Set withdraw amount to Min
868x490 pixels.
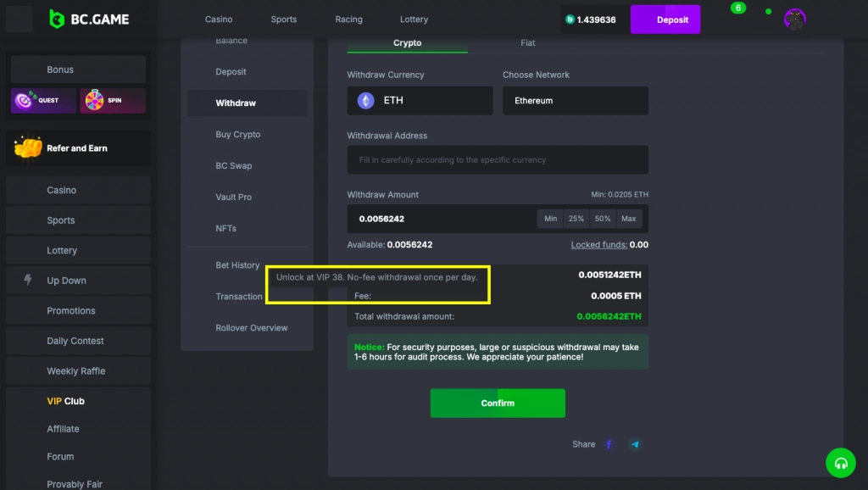pyautogui.click(x=550, y=219)
